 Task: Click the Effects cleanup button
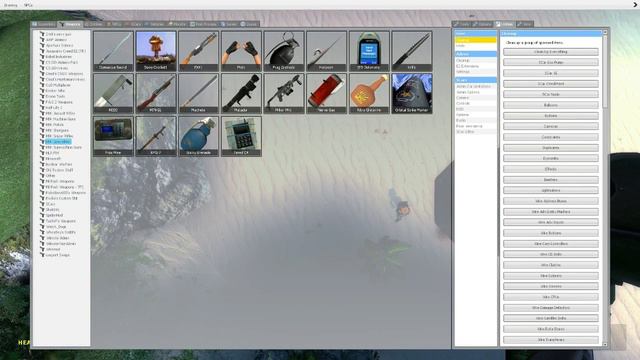coord(551,169)
